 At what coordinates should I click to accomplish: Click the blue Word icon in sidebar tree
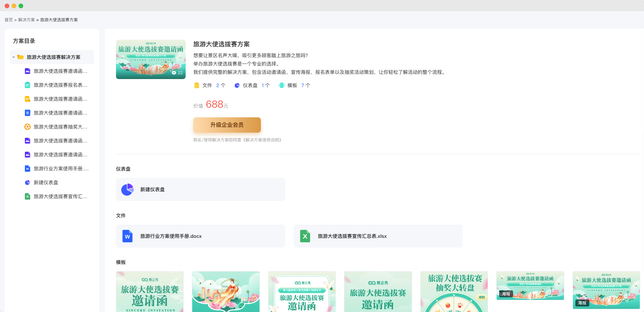click(28, 169)
